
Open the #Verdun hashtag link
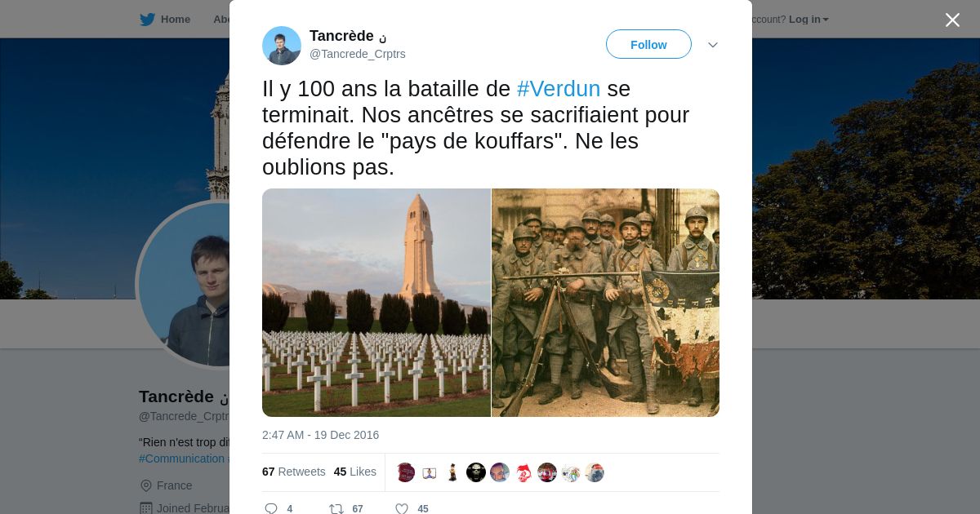point(559,89)
